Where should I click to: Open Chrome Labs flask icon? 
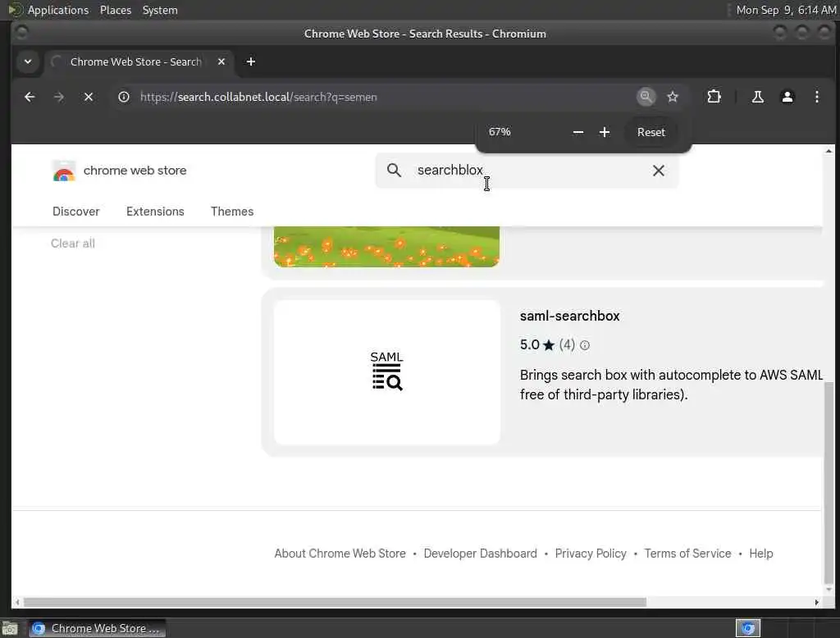pos(757,97)
